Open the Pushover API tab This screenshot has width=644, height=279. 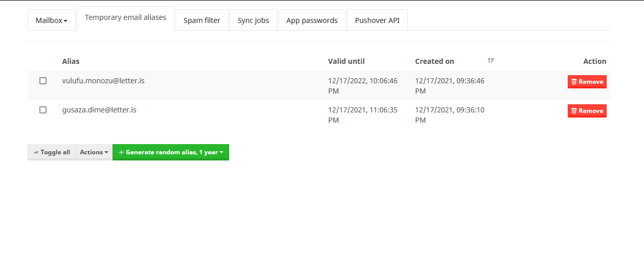click(377, 20)
